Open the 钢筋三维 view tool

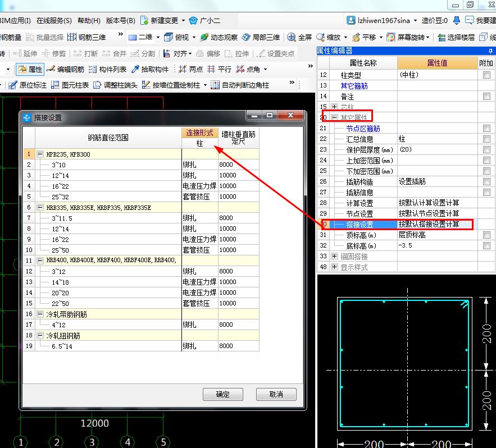click(87, 37)
